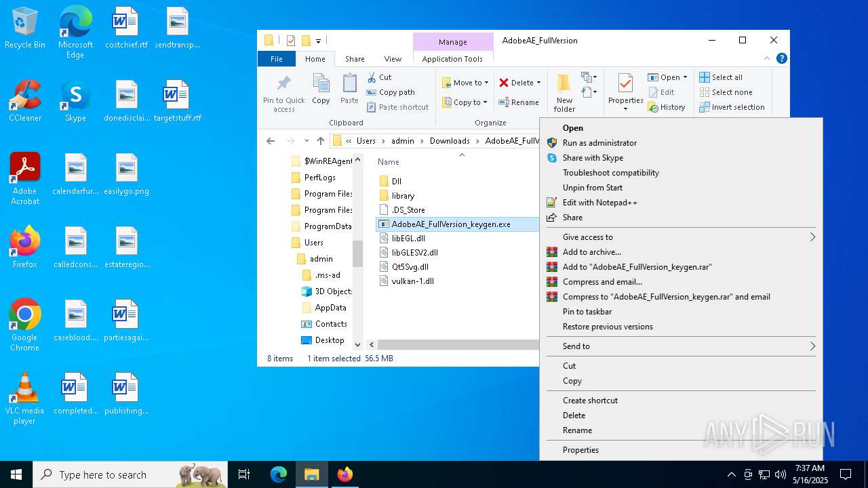The height and width of the screenshot is (488, 868).
Task: Click the Explorer Help question mark icon
Action: tap(781, 59)
